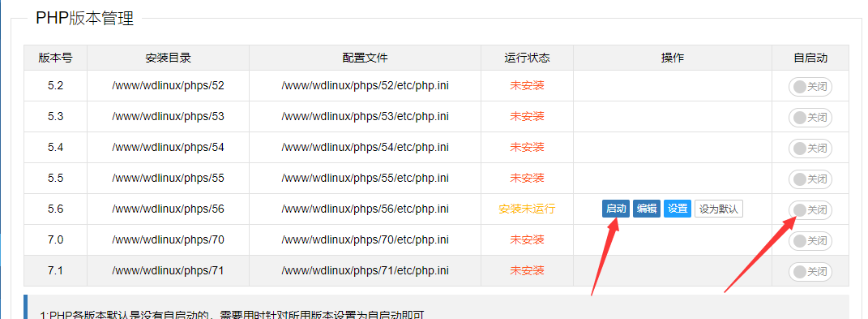Click 设为默认 for PHP 5.6
The width and height of the screenshot is (868, 319).
click(719, 209)
